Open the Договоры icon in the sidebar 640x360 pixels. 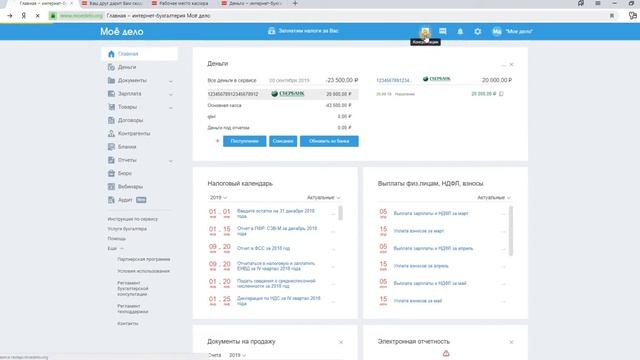pyautogui.click(x=111, y=120)
